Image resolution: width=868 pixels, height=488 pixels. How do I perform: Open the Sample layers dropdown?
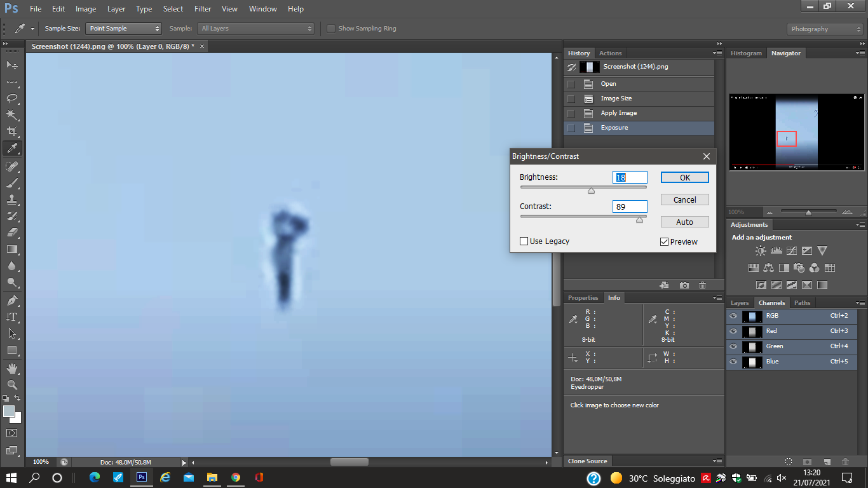pos(256,29)
